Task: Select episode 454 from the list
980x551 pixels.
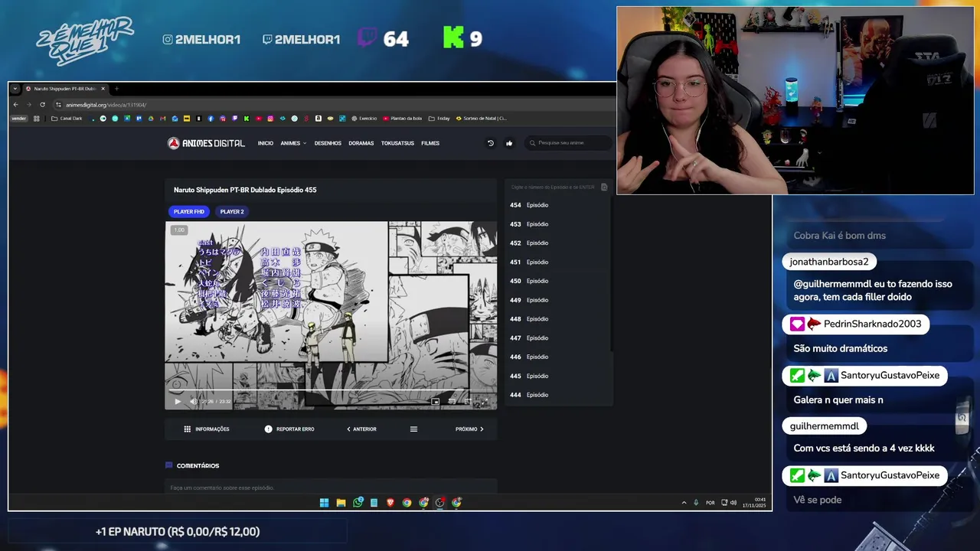Action: pos(558,205)
